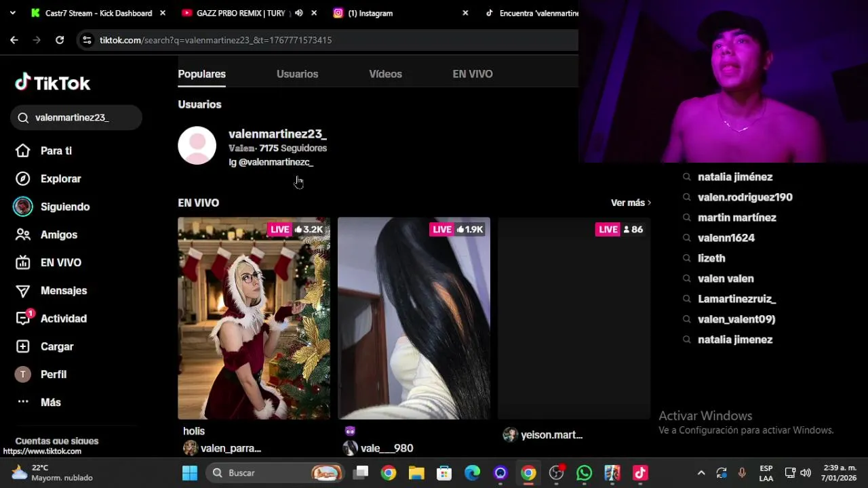Open Más options in sidebar
This screenshot has width=868, height=488.
(x=38, y=402)
